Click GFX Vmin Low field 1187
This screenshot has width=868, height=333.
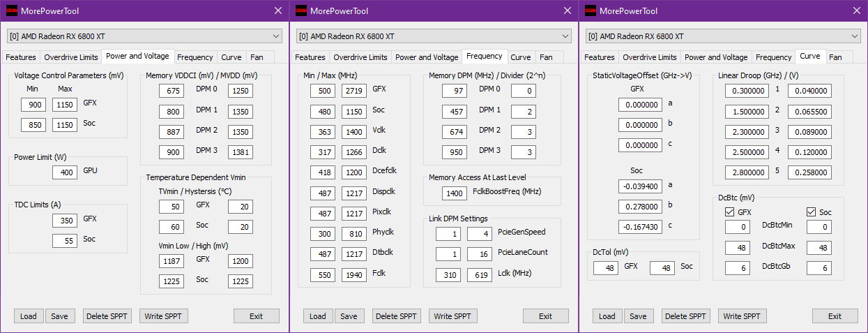pyautogui.click(x=172, y=261)
